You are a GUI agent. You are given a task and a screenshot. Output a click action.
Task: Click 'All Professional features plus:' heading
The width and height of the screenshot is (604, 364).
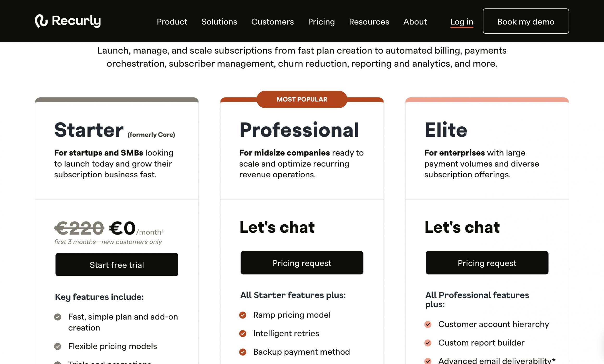[x=477, y=300]
